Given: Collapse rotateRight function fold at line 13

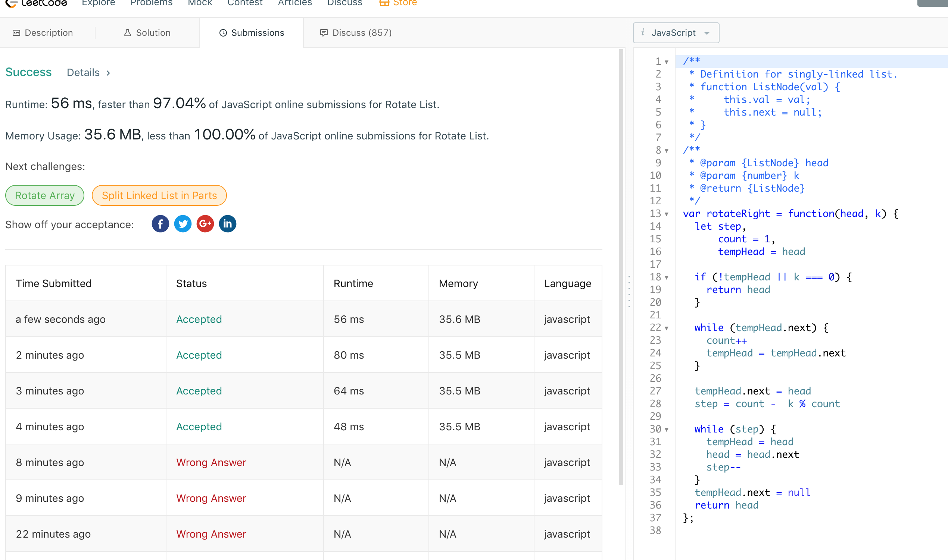Looking at the screenshot, I should point(667,214).
